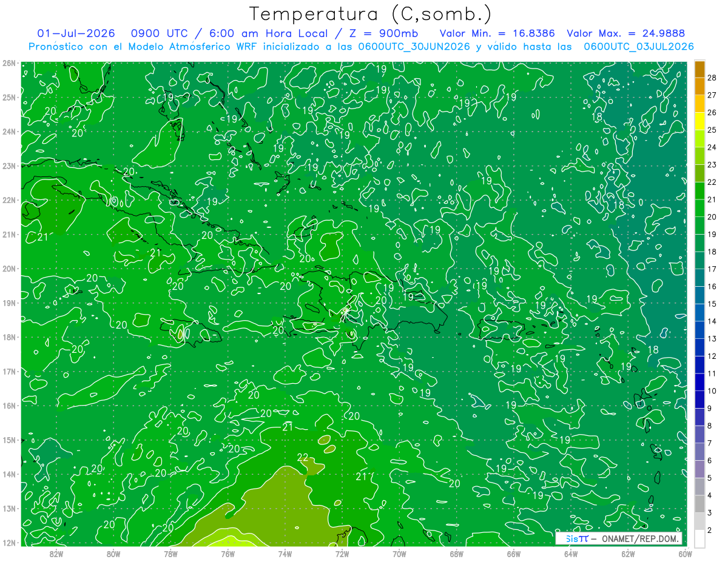Click the '78W' longitude axis label
Image resolution: width=728 pixels, height=562 pixels.
tap(170, 554)
